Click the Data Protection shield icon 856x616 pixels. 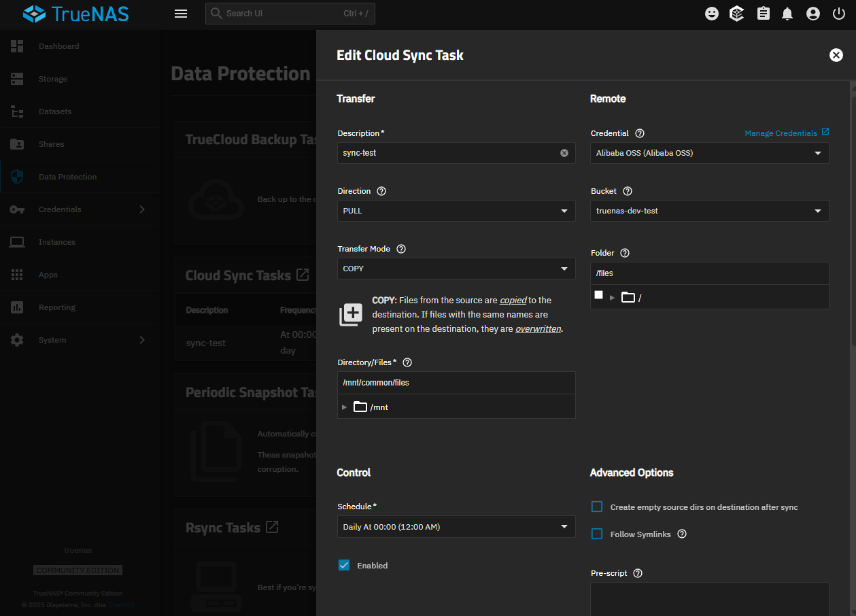point(17,177)
